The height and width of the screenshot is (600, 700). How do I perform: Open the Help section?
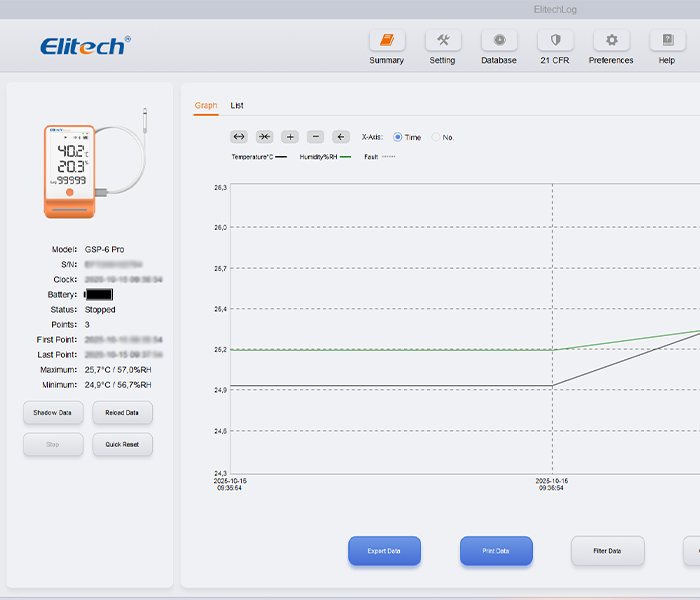(x=667, y=41)
